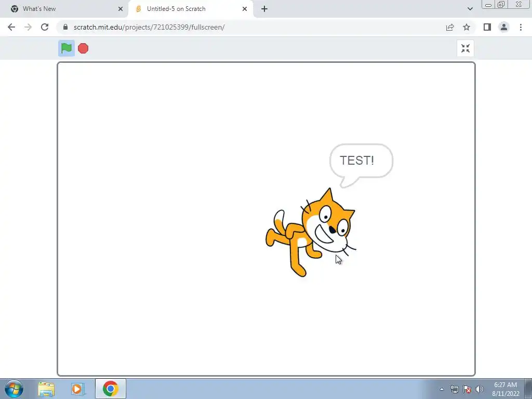Open Chrome's three-dot menu

pyautogui.click(x=521, y=27)
